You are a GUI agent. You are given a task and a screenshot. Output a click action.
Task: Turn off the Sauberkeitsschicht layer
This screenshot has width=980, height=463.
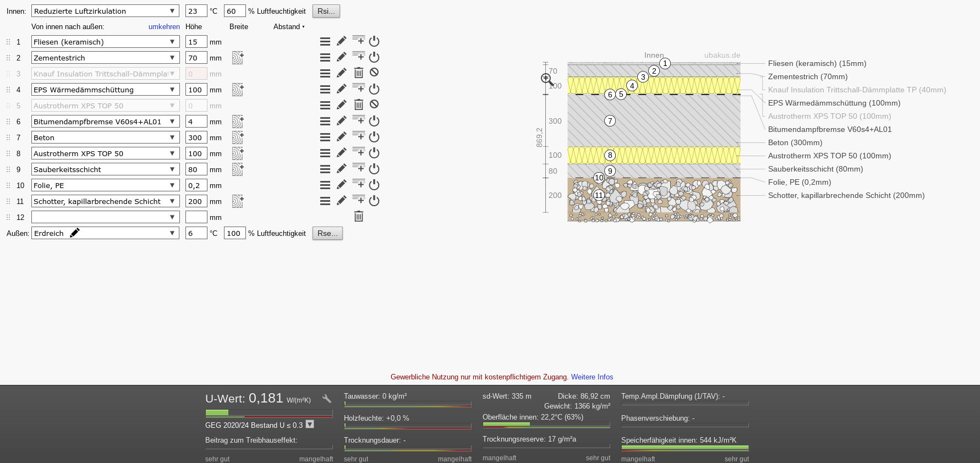[374, 169]
